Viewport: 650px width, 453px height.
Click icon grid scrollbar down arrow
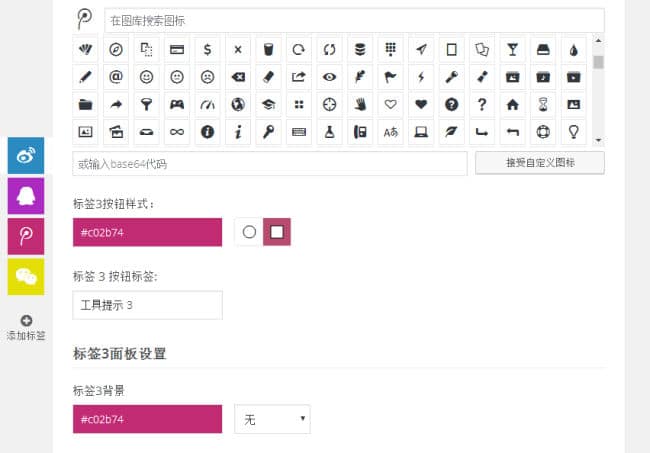pyautogui.click(x=598, y=141)
